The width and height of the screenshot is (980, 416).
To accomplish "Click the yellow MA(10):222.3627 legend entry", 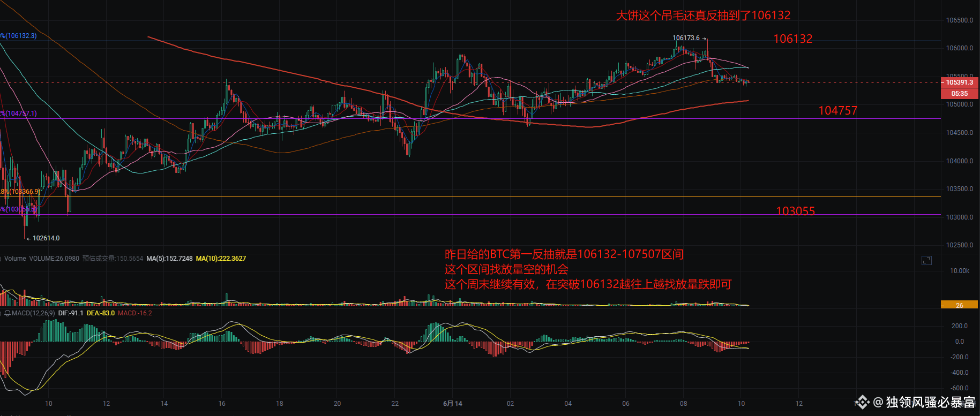I will click(221, 259).
